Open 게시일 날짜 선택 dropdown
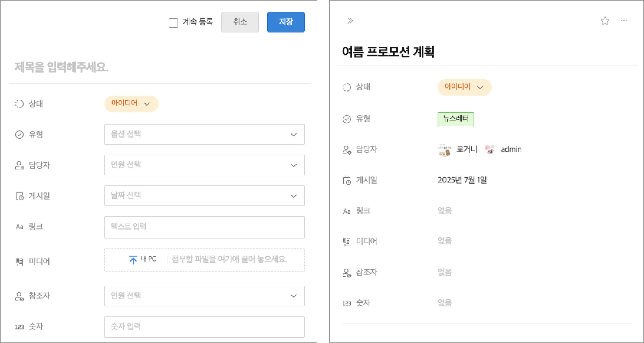This screenshot has height=343, width=644. pyautogui.click(x=204, y=196)
